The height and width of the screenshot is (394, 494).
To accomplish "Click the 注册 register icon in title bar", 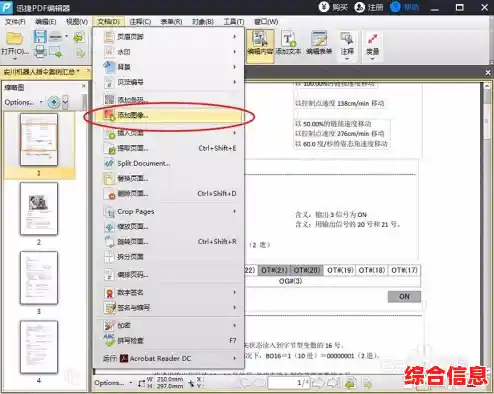I will tap(359, 7).
